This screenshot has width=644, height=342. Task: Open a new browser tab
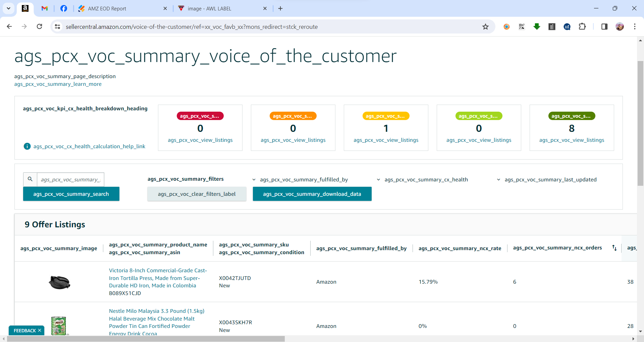click(280, 8)
